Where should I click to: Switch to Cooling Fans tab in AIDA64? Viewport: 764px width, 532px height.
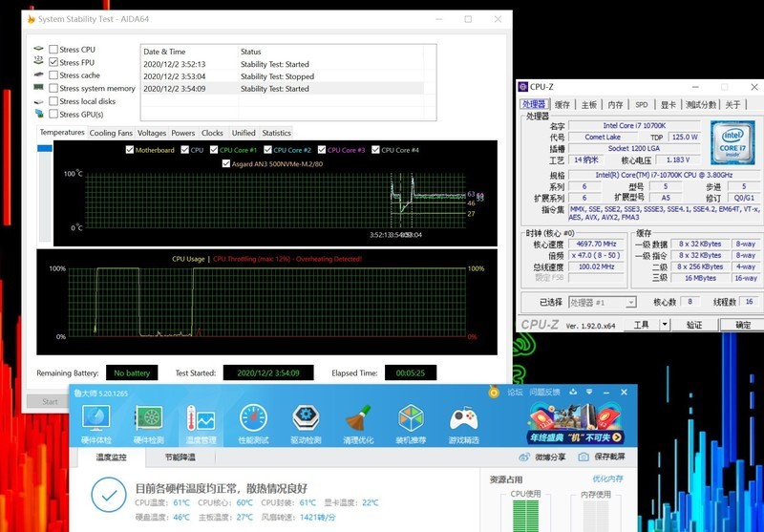pos(111,133)
